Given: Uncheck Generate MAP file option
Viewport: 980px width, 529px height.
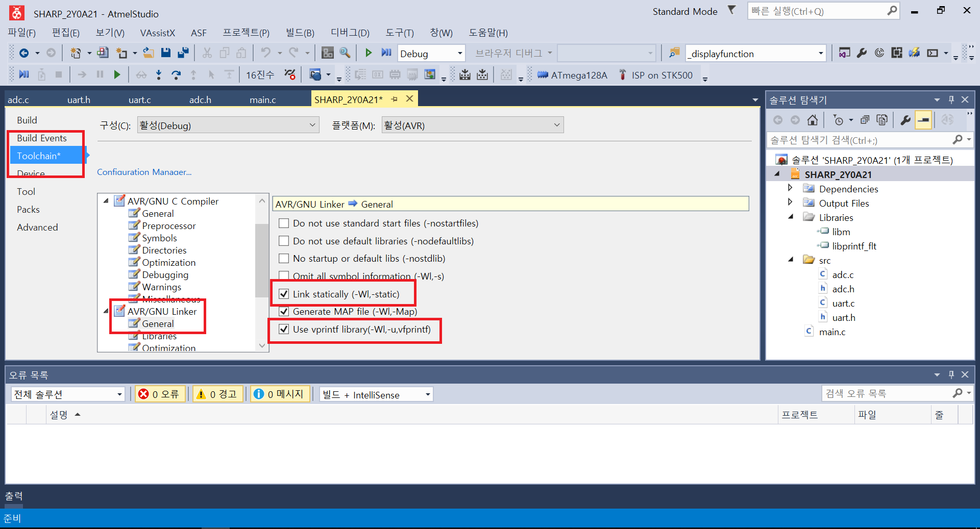Looking at the screenshot, I should coord(284,311).
